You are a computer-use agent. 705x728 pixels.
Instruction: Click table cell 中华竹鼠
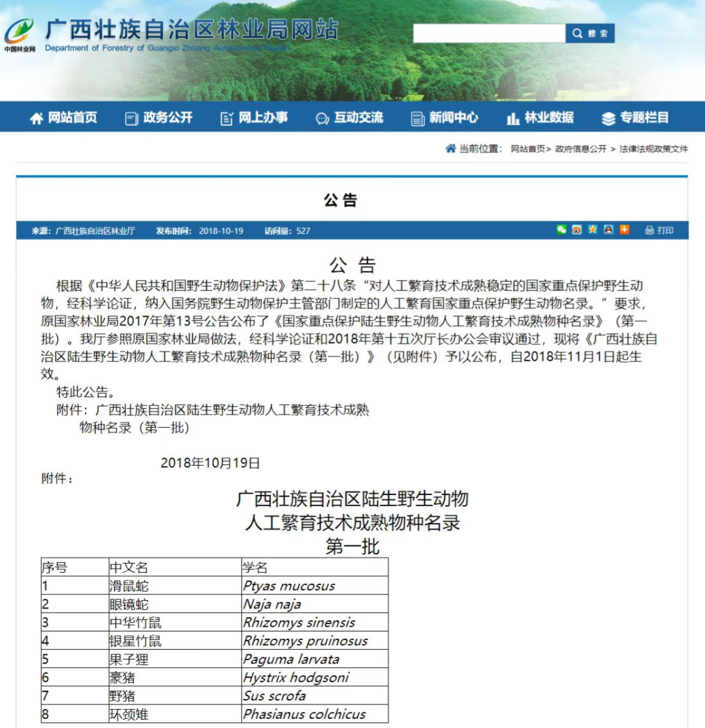(x=175, y=622)
